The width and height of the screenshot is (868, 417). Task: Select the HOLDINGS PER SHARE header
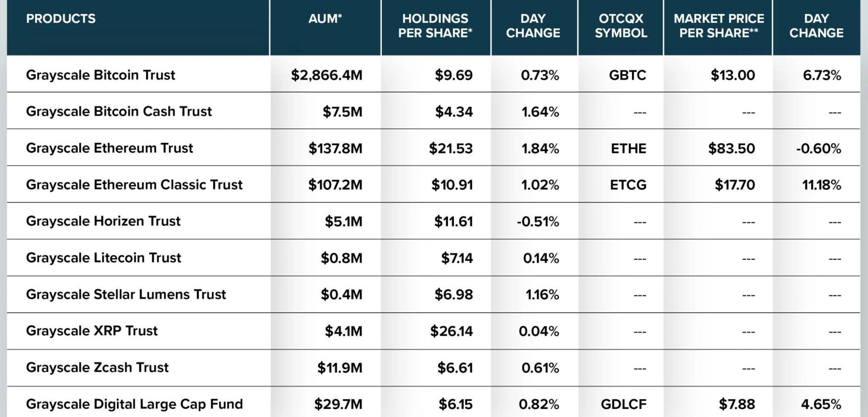435,26
